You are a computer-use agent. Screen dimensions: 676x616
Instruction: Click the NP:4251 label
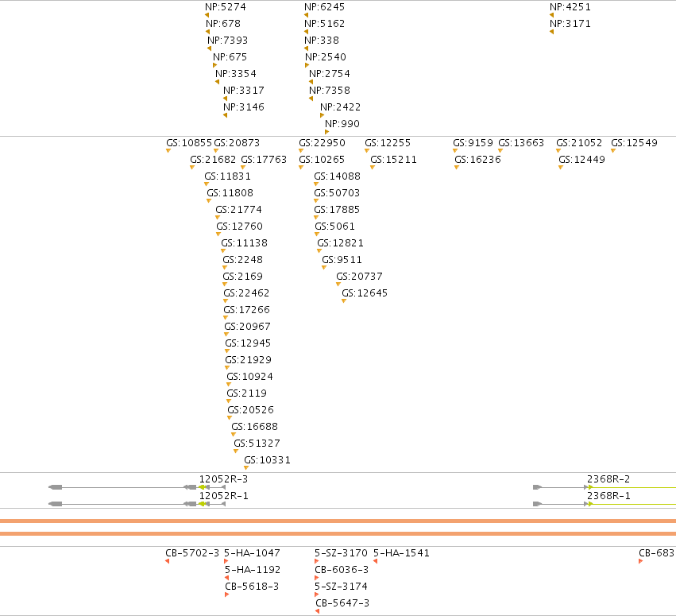point(570,7)
